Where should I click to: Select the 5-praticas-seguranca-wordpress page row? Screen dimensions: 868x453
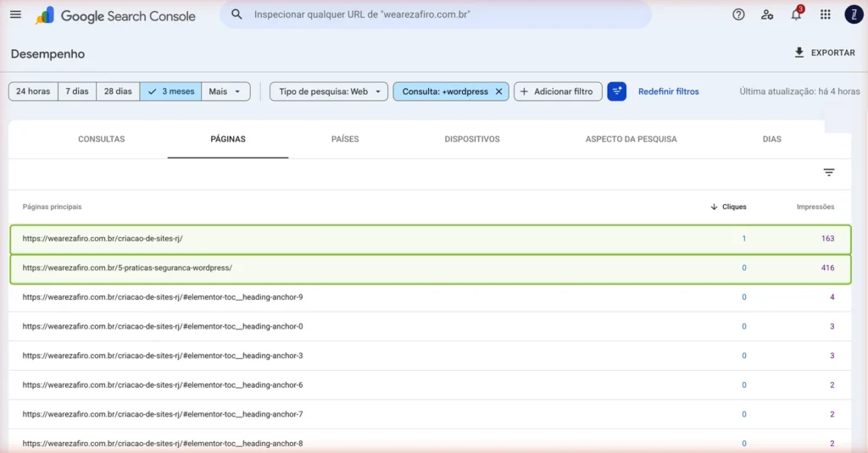(x=430, y=268)
